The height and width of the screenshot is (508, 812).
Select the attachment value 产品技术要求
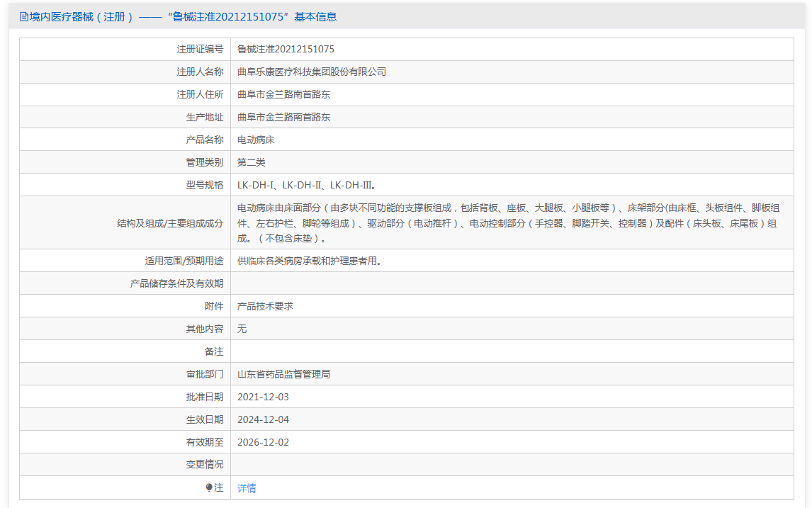click(265, 307)
